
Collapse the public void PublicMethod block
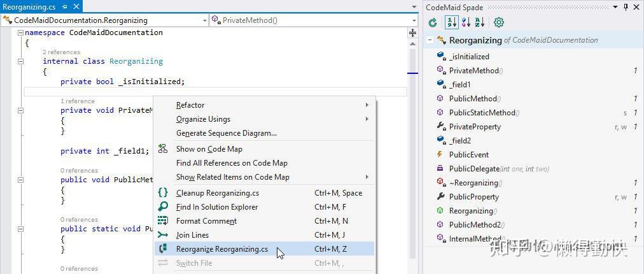click(20, 180)
